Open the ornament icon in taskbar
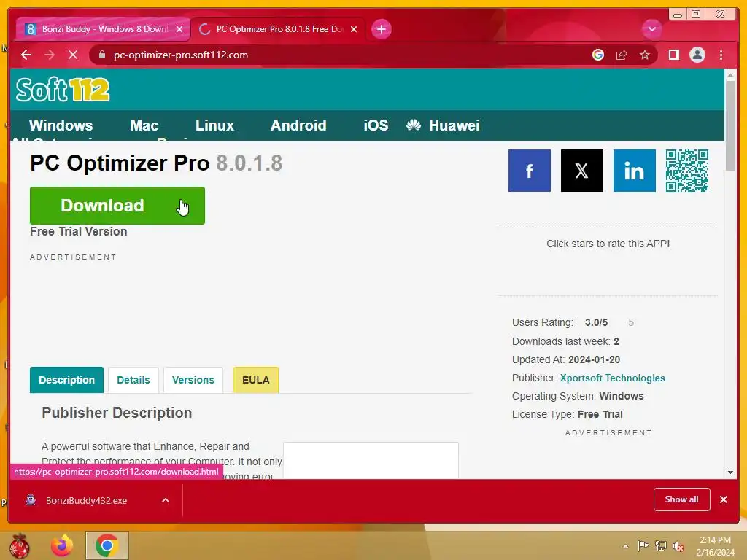This screenshot has width=747, height=560. pos(20,545)
